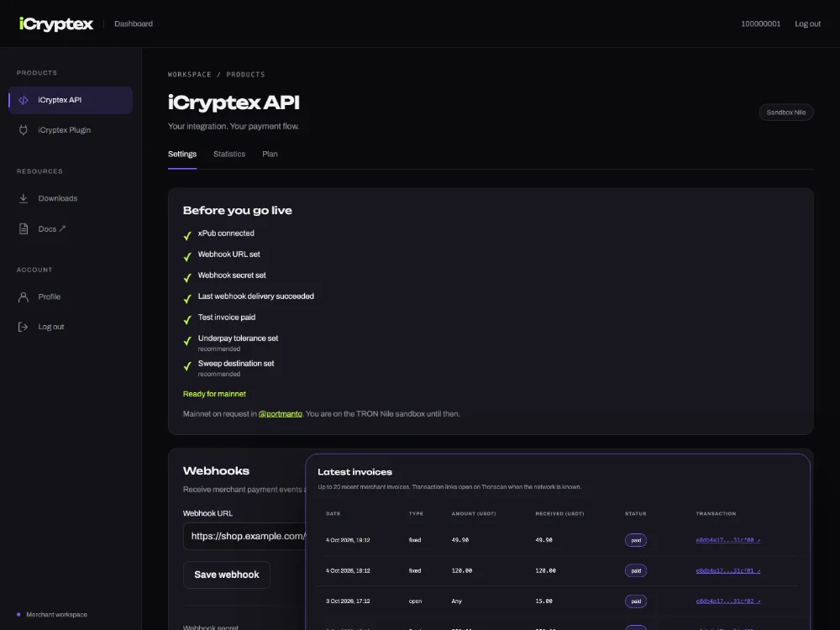Open iCryptex Plugin from sidebar
Screen dimensions: 840x630
coord(71,130)
